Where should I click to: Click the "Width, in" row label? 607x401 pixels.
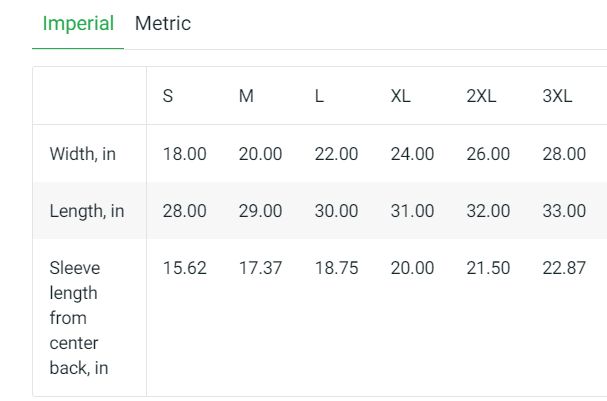coord(83,154)
